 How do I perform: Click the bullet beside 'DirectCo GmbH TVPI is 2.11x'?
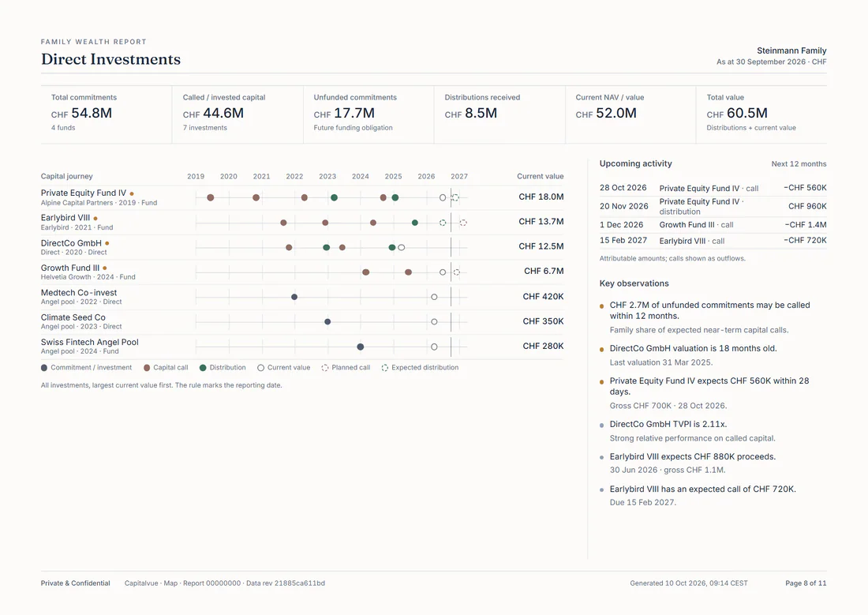[602, 426]
